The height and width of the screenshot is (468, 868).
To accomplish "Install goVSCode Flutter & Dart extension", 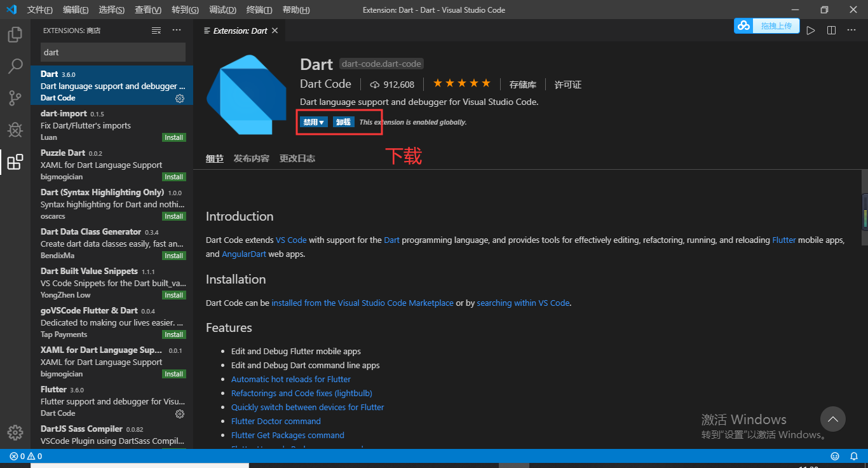I will pos(173,334).
